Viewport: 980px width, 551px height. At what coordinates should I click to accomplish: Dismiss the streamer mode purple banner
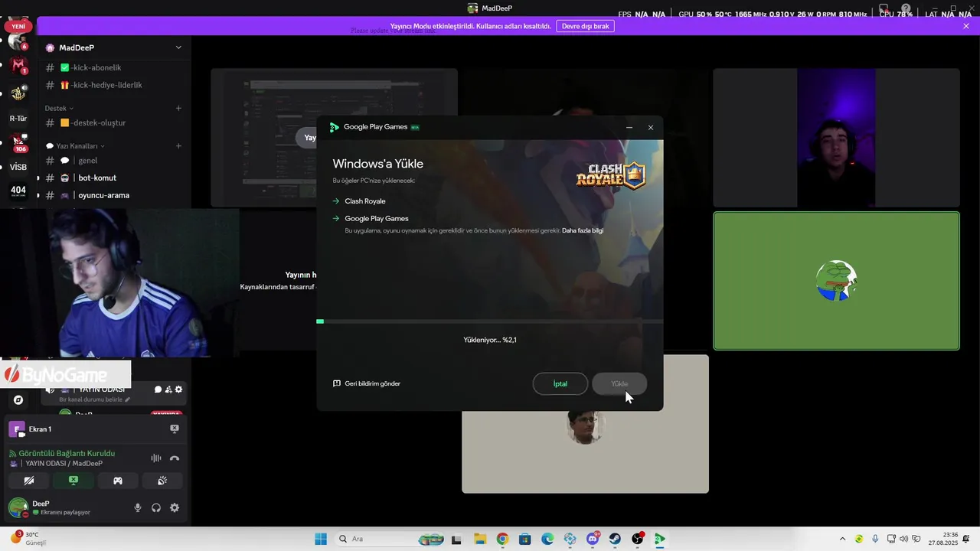click(966, 26)
